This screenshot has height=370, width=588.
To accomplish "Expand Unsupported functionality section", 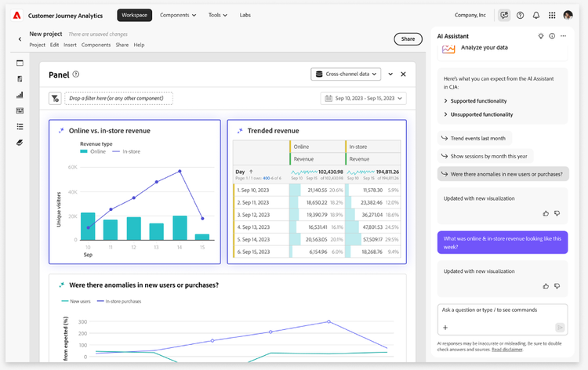I will coord(481,114).
